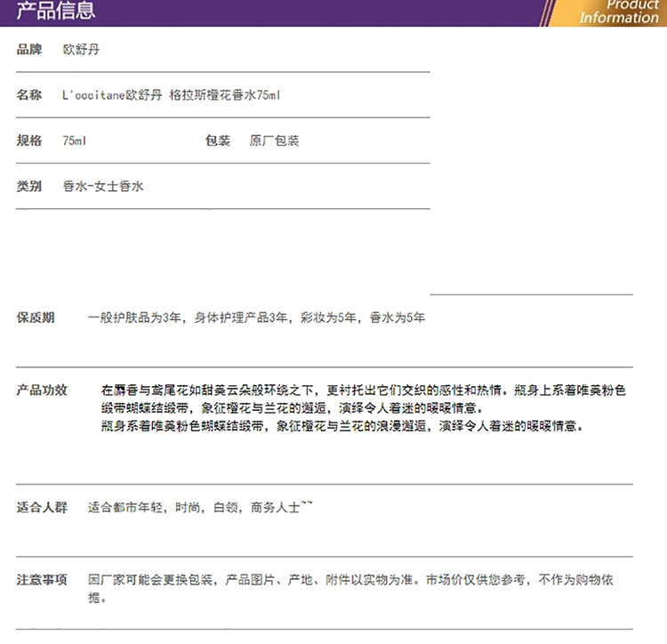Viewport: 667px width, 644px height.
Task: Click the category value 香水-女士香水
Action: pyautogui.click(x=103, y=186)
